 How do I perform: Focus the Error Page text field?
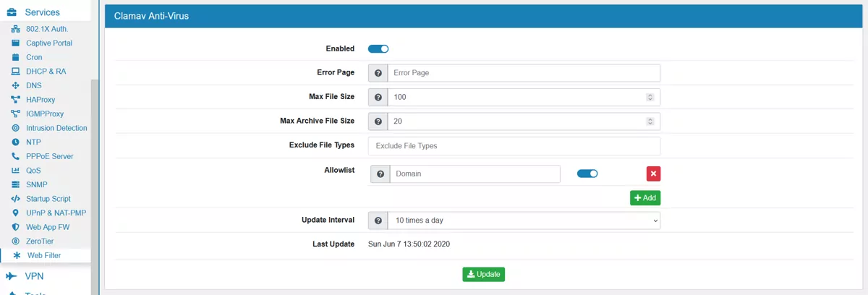click(523, 73)
